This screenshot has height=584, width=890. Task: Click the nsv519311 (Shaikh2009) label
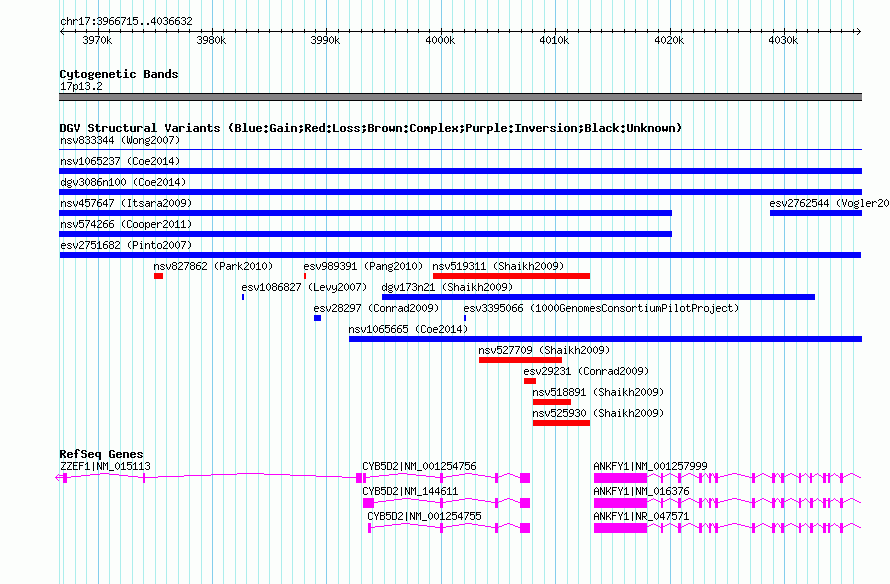(498, 266)
